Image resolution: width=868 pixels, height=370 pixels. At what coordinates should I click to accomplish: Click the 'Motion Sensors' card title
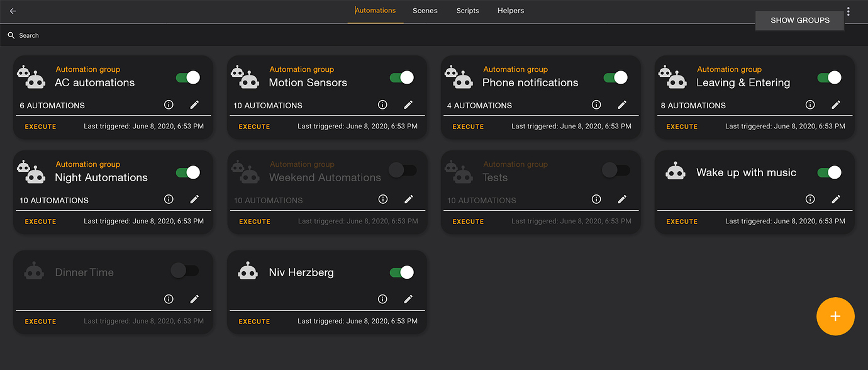[x=308, y=82]
